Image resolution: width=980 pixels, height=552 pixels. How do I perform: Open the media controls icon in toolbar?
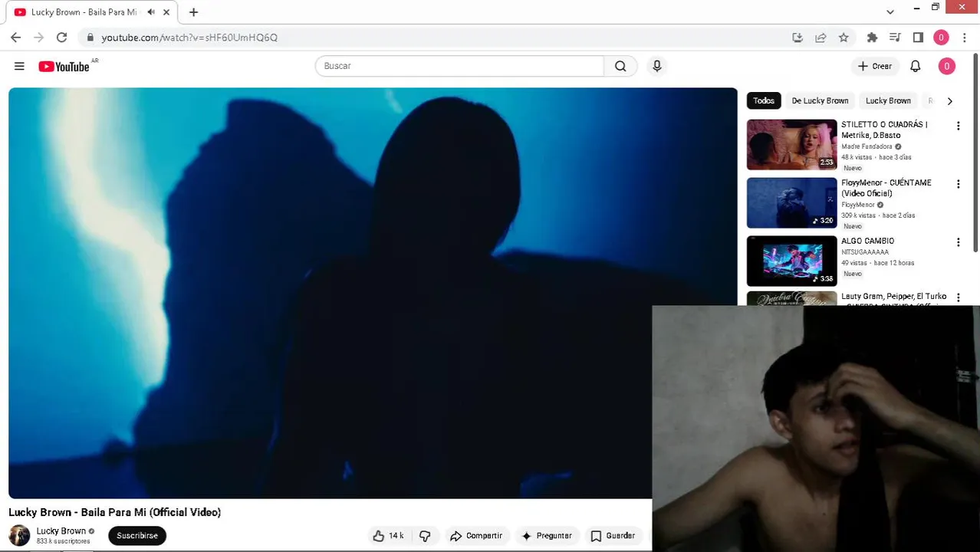895,37
